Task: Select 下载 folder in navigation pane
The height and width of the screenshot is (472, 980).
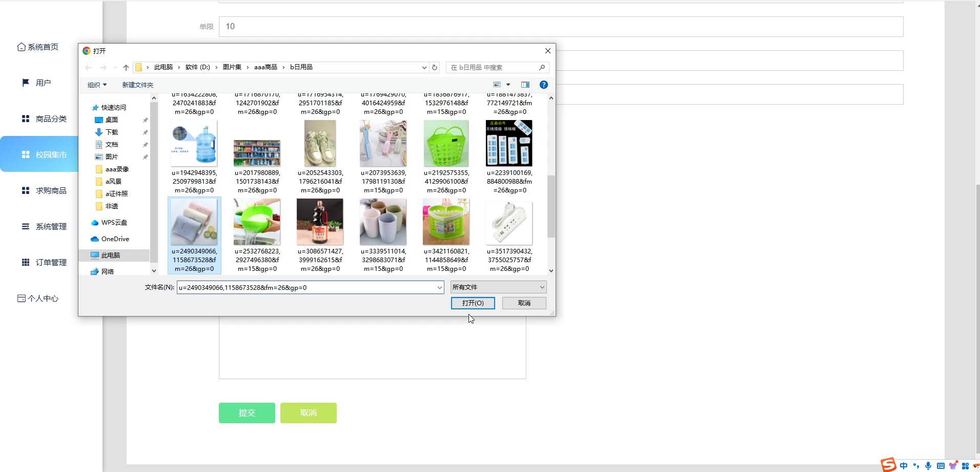Action: (x=107, y=132)
